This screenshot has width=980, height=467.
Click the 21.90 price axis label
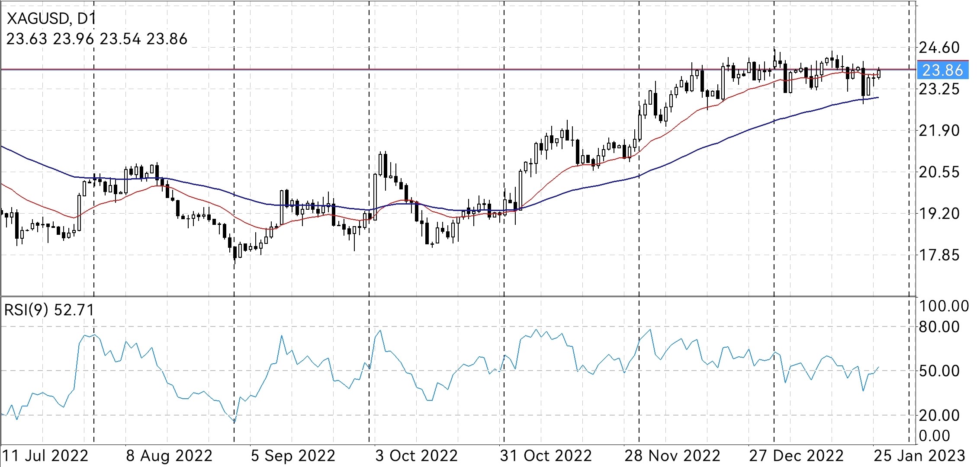click(x=939, y=131)
